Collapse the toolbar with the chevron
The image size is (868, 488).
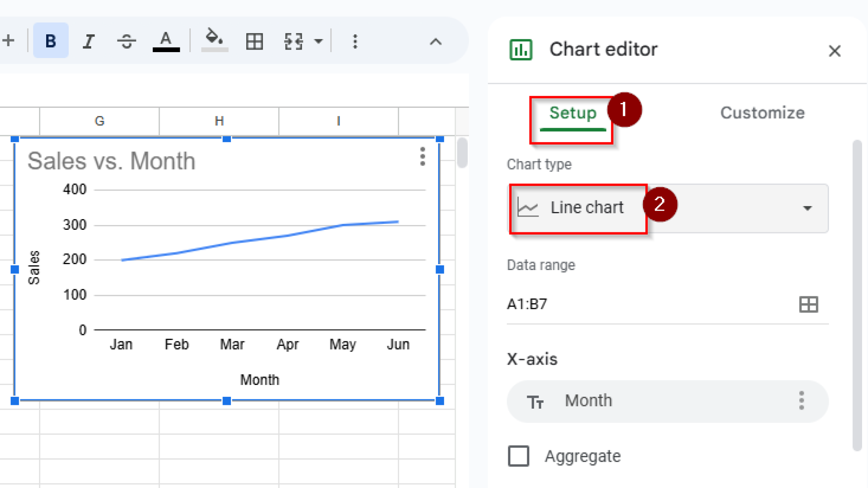[x=435, y=42]
